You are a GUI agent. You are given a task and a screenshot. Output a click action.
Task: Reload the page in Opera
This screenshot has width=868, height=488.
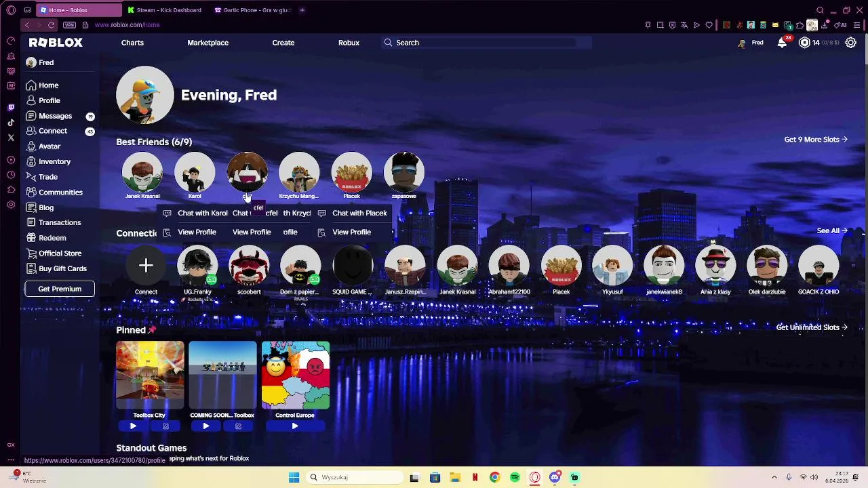point(51,25)
